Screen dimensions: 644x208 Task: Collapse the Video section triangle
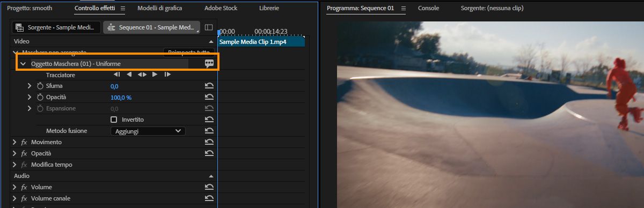(x=211, y=41)
